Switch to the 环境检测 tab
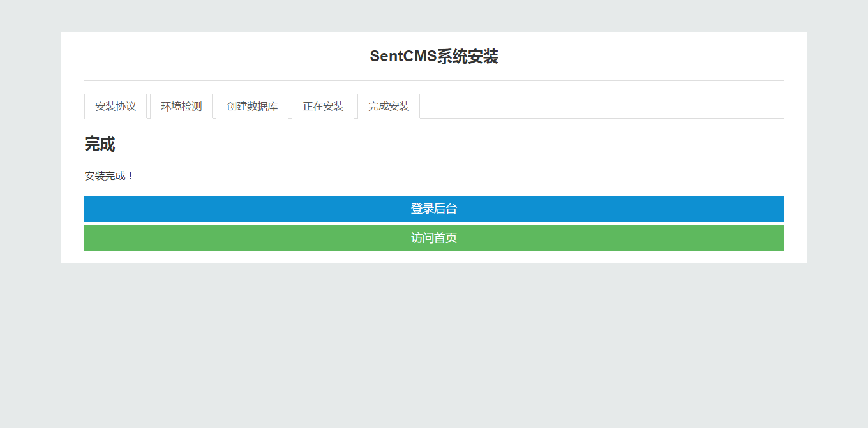This screenshot has height=428, width=868. [x=181, y=107]
